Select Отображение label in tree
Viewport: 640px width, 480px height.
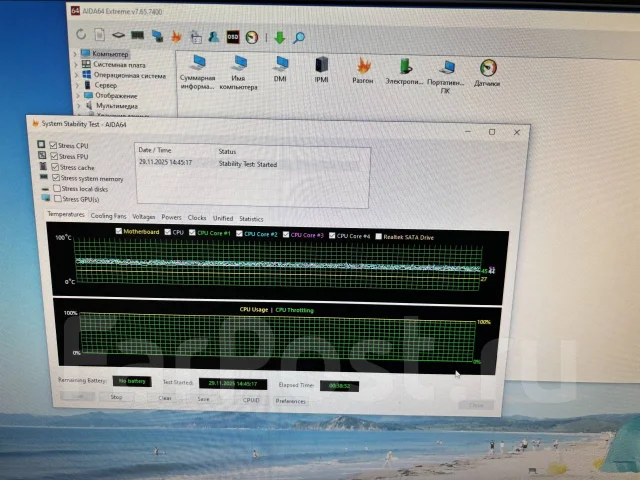[116, 96]
